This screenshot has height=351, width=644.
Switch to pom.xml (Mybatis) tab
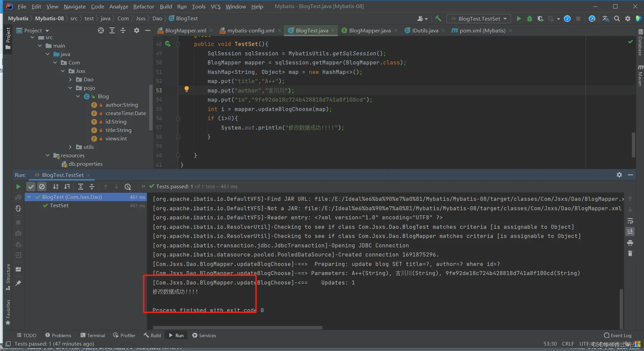coord(482,30)
